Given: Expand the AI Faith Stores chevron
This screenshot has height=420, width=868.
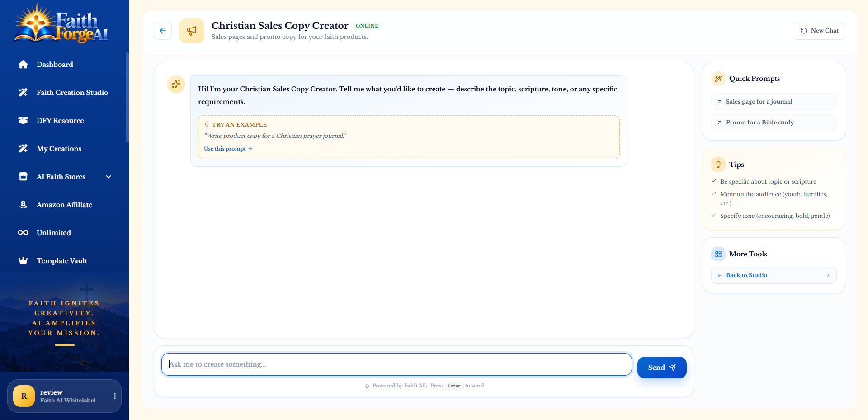Looking at the screenshot, I should (108, 177).
